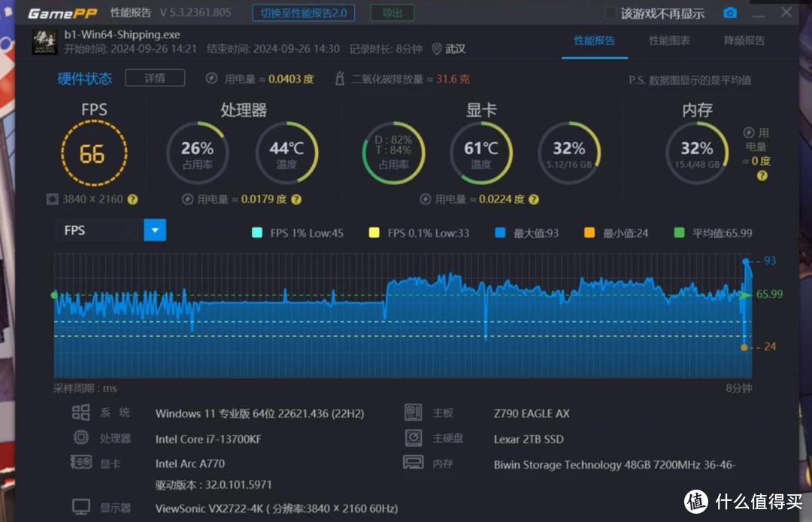Screen dimensions: 812x522
Task: Click the Intel Core i7-13700KF text
Action: [208, 439]
